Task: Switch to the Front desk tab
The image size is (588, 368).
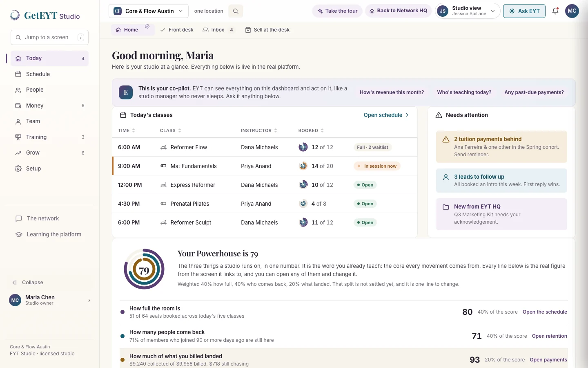Action: (177, 30)
